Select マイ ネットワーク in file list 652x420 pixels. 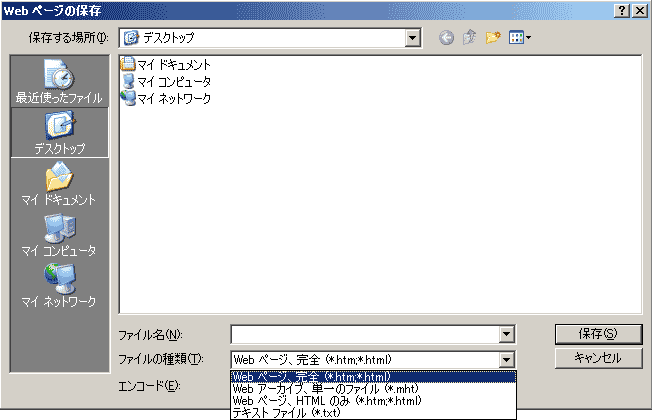[166, 98]
